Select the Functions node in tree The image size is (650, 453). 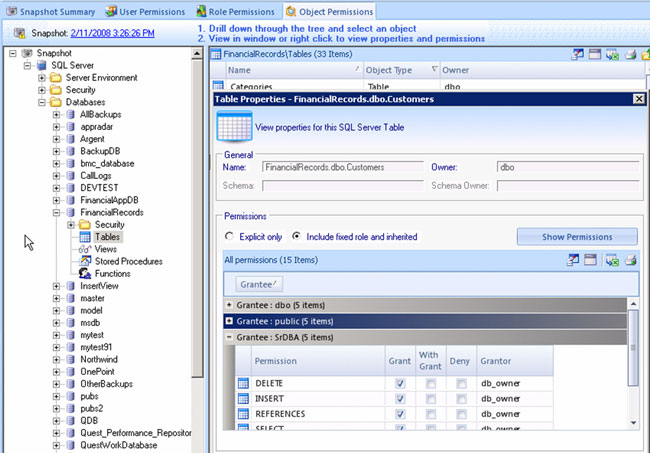(112, 274)
